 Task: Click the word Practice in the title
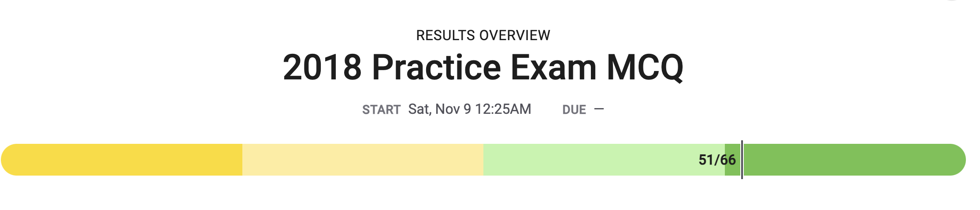[437, 67]
